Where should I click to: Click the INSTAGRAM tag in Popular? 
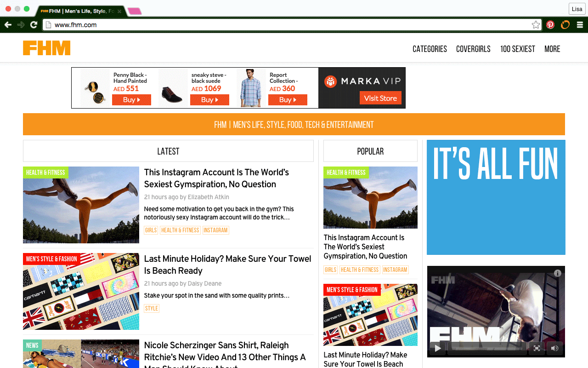pos(395,270)
